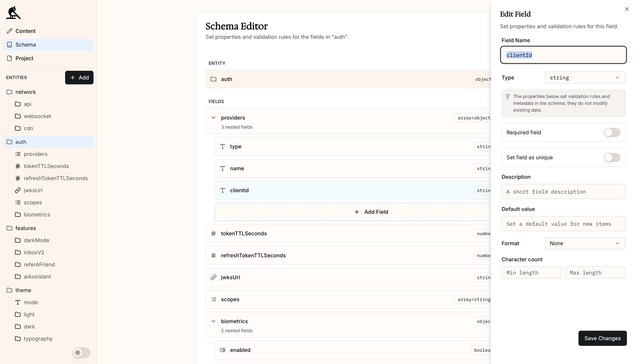Click the Save Changes button
This screenshot has height=364, width=636.
click(602, 338)
